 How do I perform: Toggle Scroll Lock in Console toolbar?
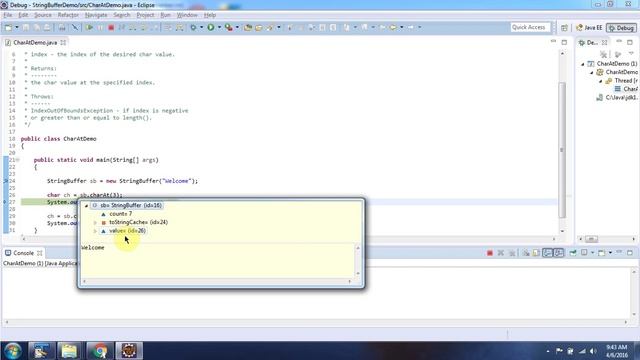(536, 253)
